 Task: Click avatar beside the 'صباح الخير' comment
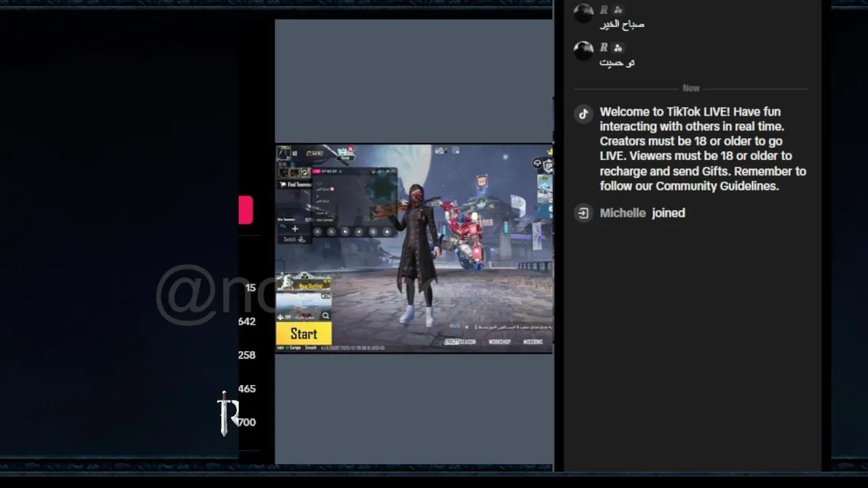click(x=583, y=13)
